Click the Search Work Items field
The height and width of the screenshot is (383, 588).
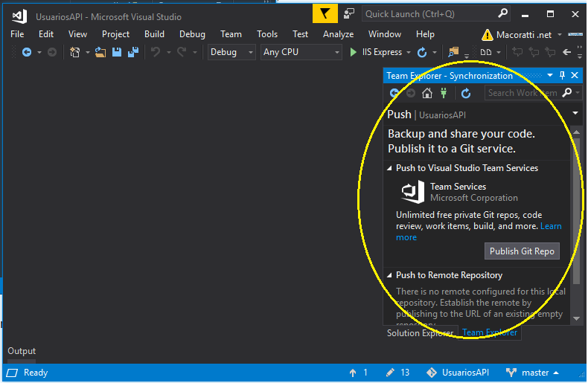point(523,92)
